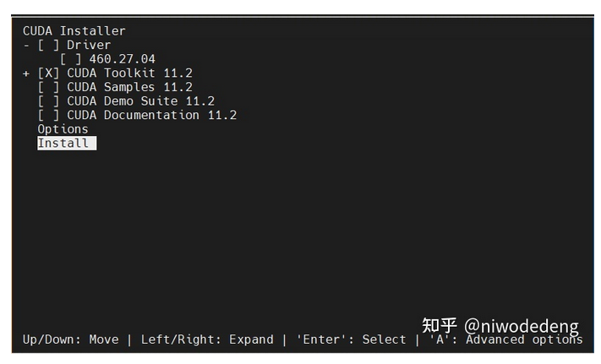
Task: Click the 460.27.04 version label
Action: coord(122,59)
